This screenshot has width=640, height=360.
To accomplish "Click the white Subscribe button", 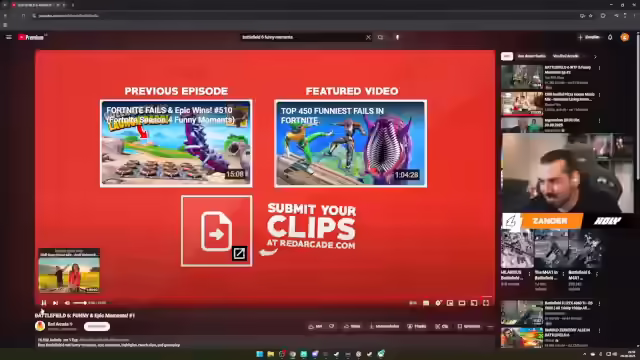I will click(97, 326).
